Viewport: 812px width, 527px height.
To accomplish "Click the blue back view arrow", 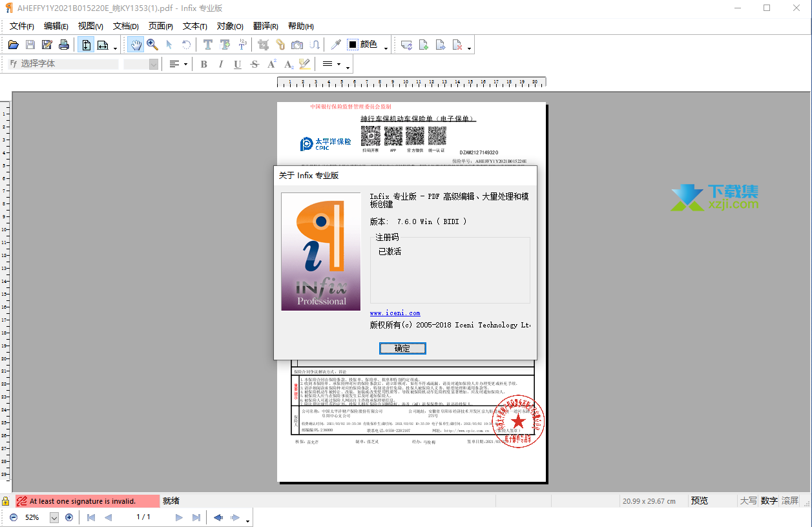I will (218, 517).
